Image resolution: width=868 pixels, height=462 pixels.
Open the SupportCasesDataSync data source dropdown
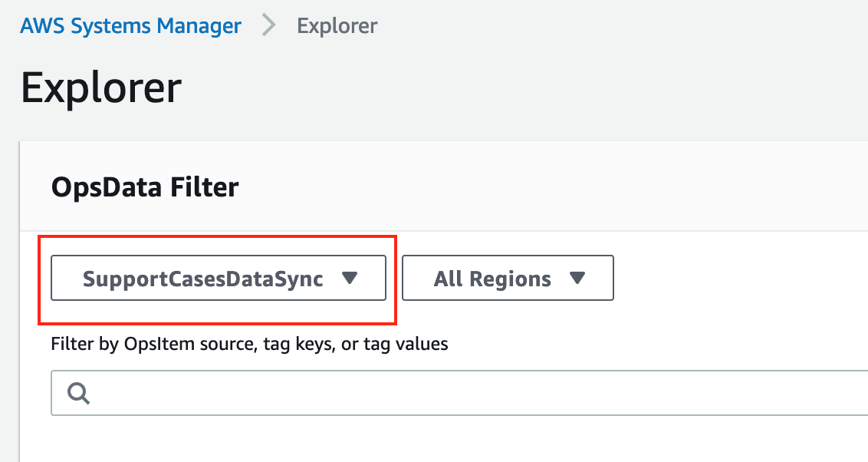(x=217, y=278)
